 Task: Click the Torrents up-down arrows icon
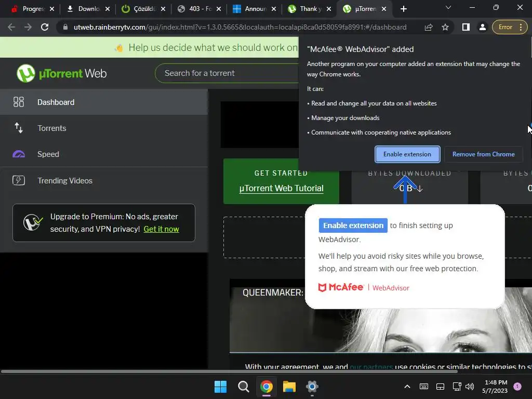coord(19,128)
